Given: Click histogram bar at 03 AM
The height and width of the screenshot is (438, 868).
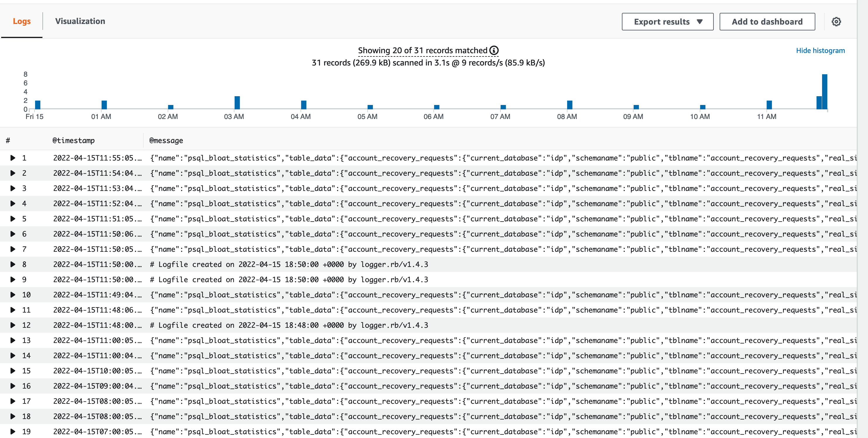Looking at the screenshot, I should tap(237, 103).
